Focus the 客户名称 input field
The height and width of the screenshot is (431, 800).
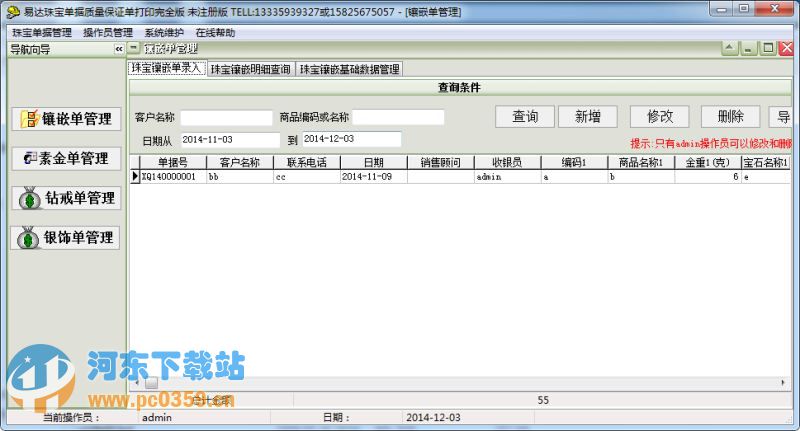(227, 118)
